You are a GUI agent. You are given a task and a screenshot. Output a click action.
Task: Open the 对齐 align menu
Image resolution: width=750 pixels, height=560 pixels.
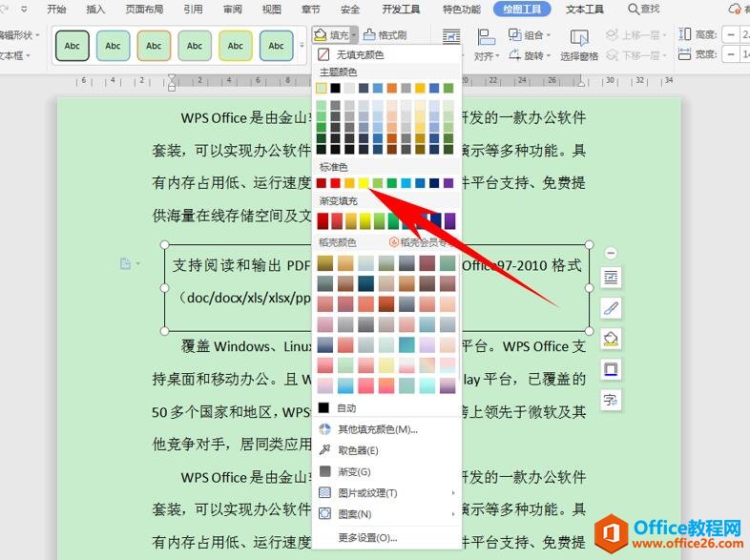487,45
